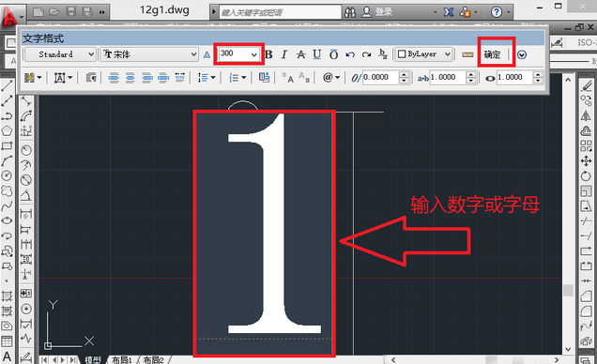Click the Open folder icon
This screenshot has height=364, width=597.
pos(54,12)
